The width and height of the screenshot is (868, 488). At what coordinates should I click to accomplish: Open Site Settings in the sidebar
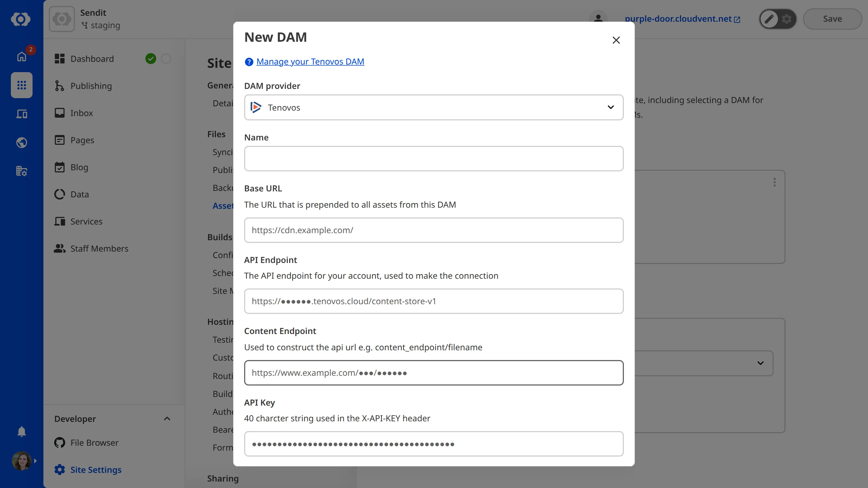coord(96,470)
